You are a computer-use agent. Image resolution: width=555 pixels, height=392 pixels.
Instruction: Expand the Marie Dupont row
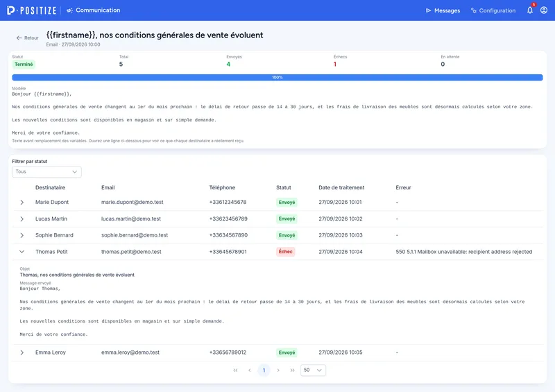[22, 202]
